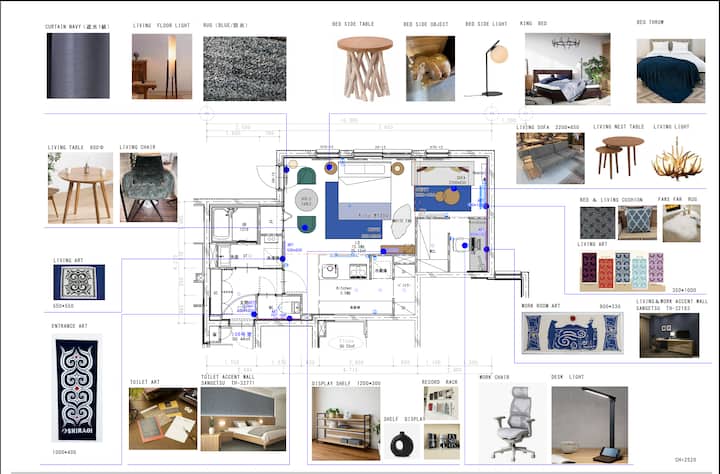The width and height of the screenshot is (720, 474).
Task: Click the 'LIVING FLOOR LIGHT' label
Action: click(161, 26)
